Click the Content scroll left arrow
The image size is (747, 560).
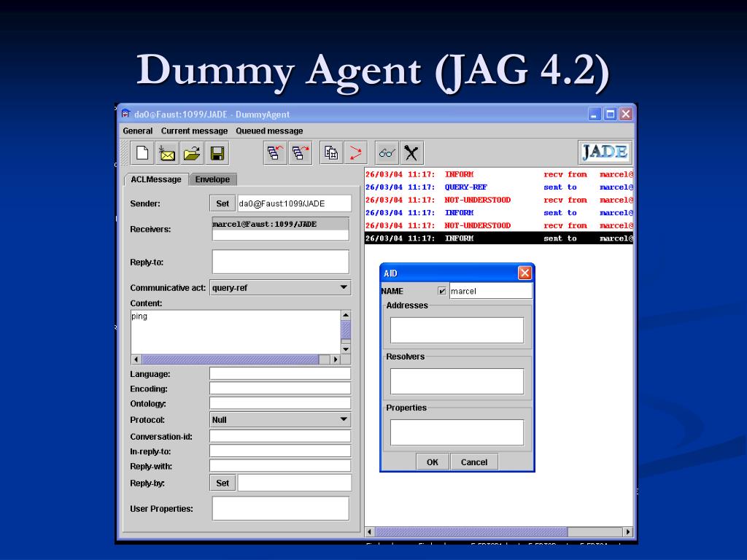coord(136,359)
